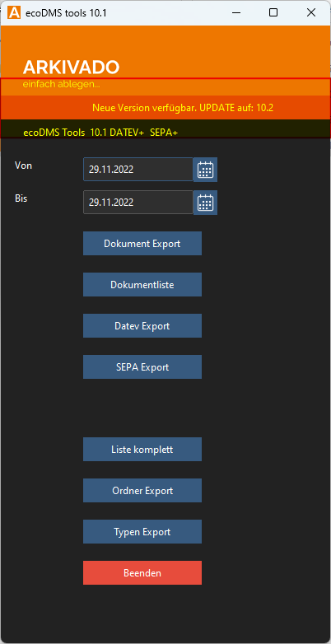Maximize the ecoDMS tools window

click(273, 12)
